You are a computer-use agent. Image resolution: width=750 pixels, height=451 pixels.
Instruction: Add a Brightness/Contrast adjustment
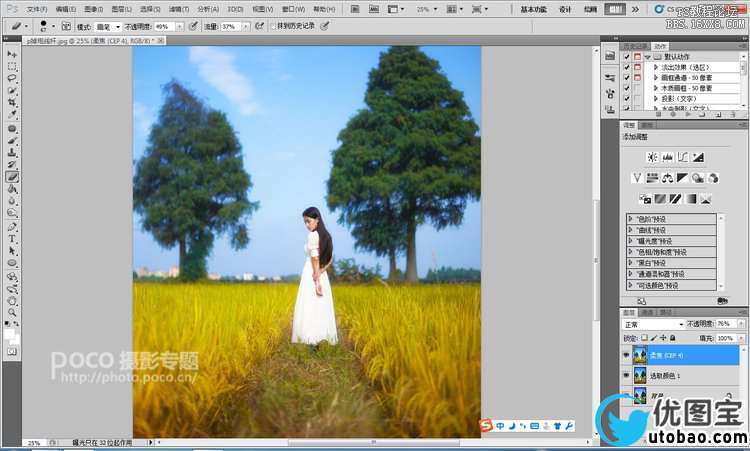(652, 157)
